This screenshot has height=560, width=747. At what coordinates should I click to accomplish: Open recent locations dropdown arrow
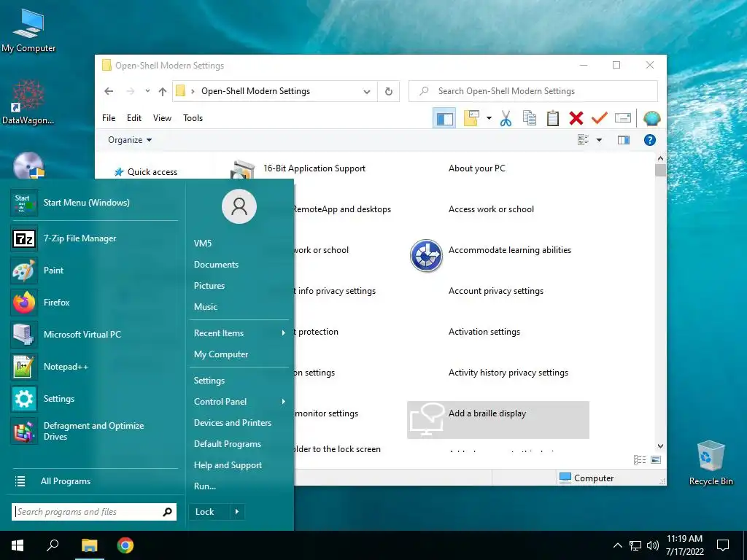(x=147, y=91)
